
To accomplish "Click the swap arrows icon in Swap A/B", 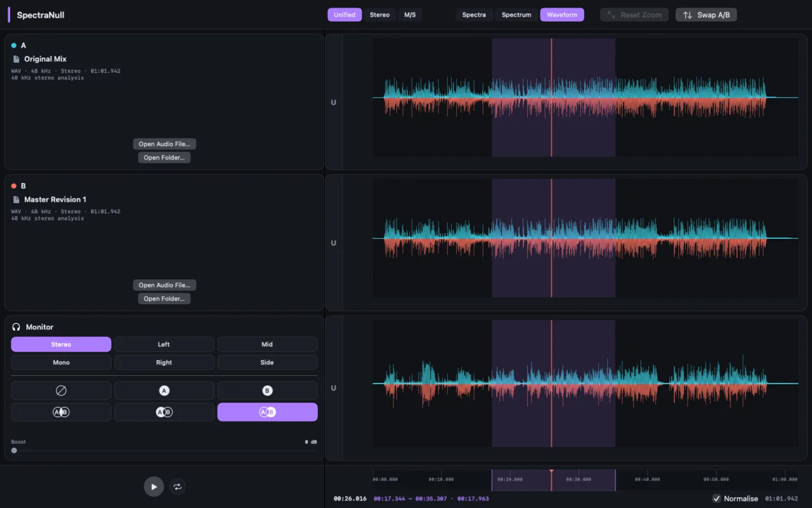I will click(688, 15).
